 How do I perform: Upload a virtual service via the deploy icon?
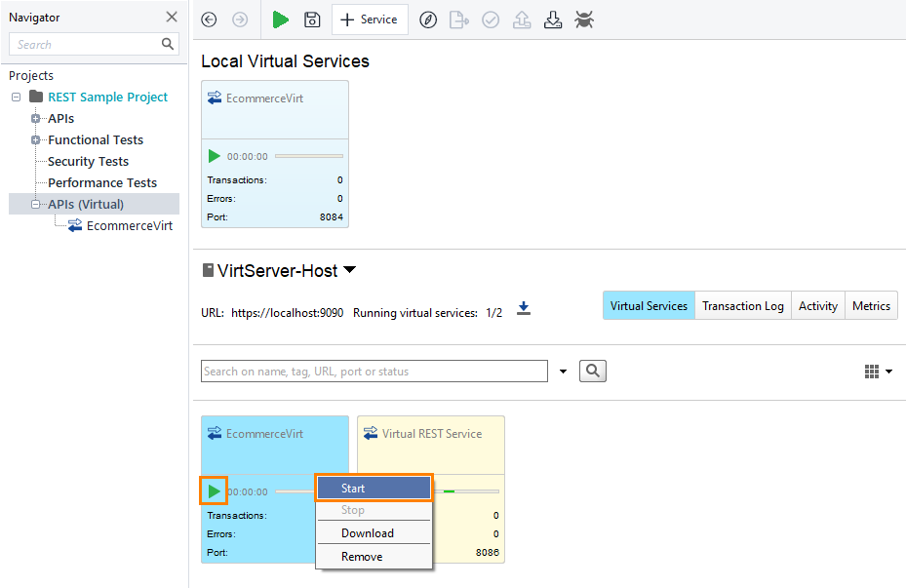pos(521,20)
